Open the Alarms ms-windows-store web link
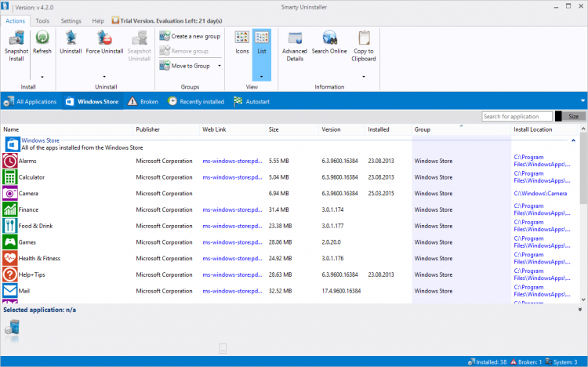Image resolution: width=588 pixels, height=367 pixels. (x=231, y=161)
